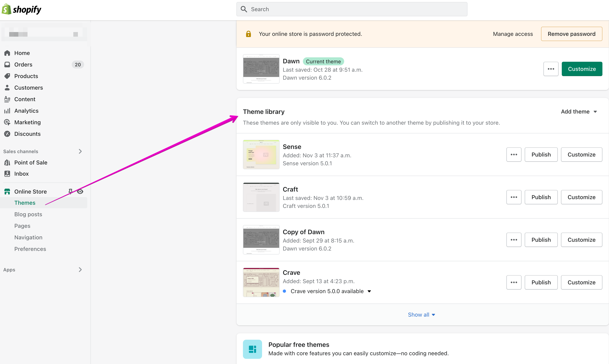Expand the Apps section

[x=80, y=270]
